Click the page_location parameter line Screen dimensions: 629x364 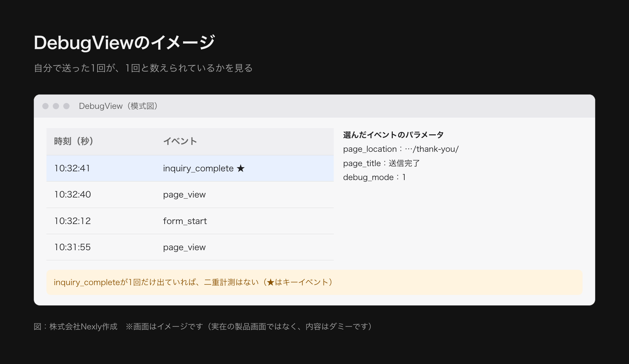401,149
